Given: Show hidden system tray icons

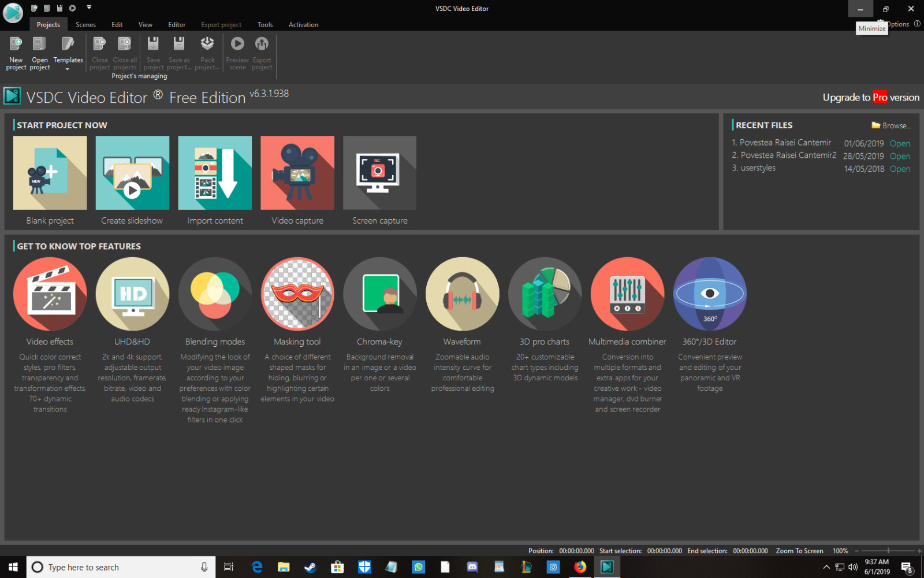Looking at the screenshot, I should [826, 567].
